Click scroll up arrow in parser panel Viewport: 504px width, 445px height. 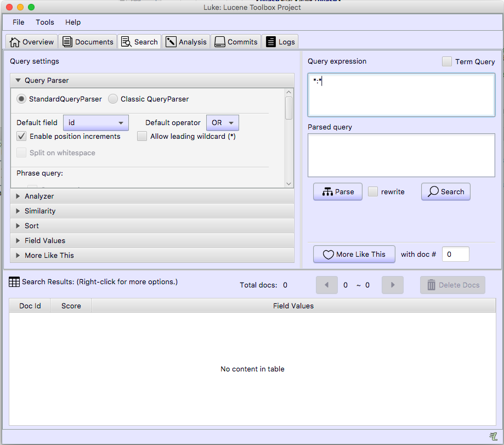tap(288, 92)
